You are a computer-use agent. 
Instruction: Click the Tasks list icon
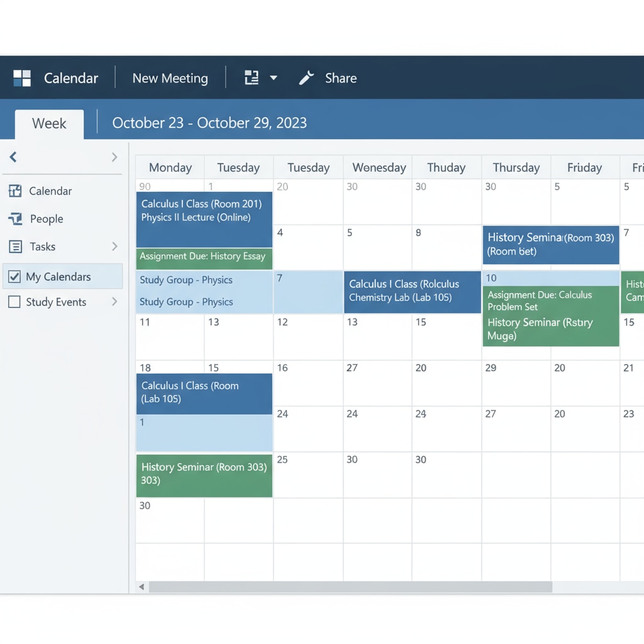[14, 247]
